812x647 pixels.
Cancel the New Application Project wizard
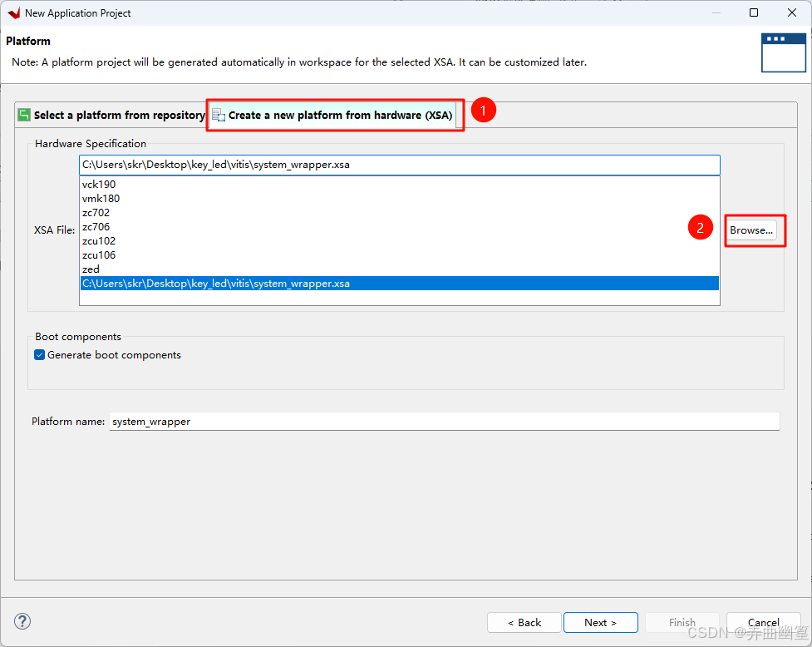tap(763, 622)
